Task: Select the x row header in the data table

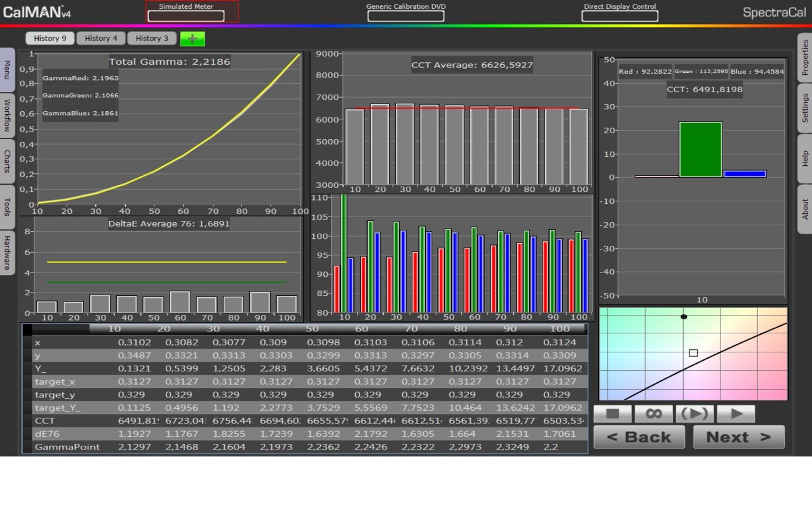Action: coord(37,342)
